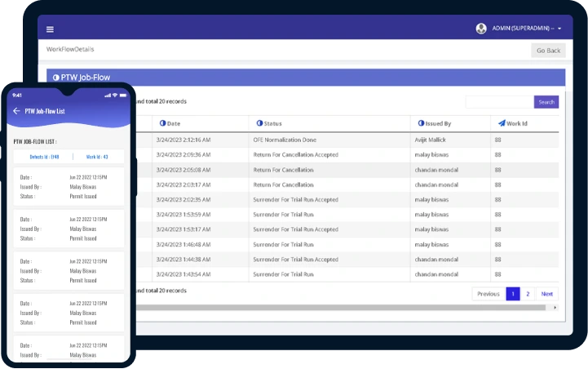
Task: Tap Defects Id : 1748 on mobile
Action: [x=44, y=157]
